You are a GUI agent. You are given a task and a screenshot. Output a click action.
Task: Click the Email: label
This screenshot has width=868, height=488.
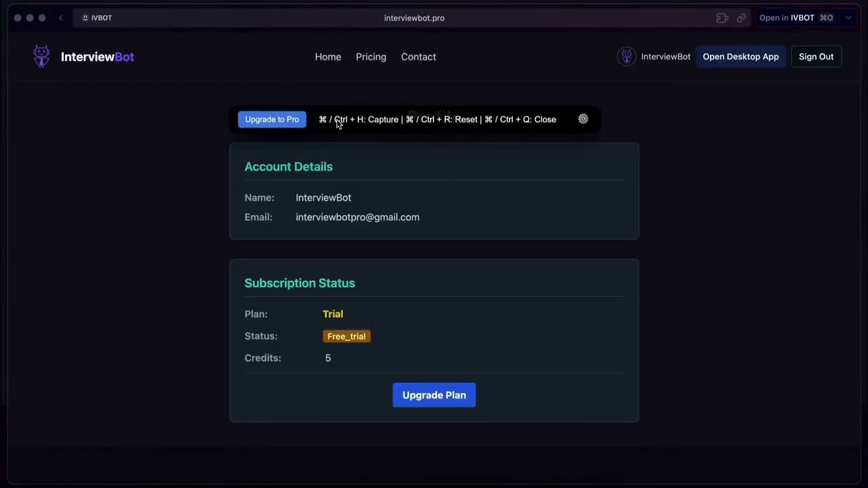(x=258, y=217)
